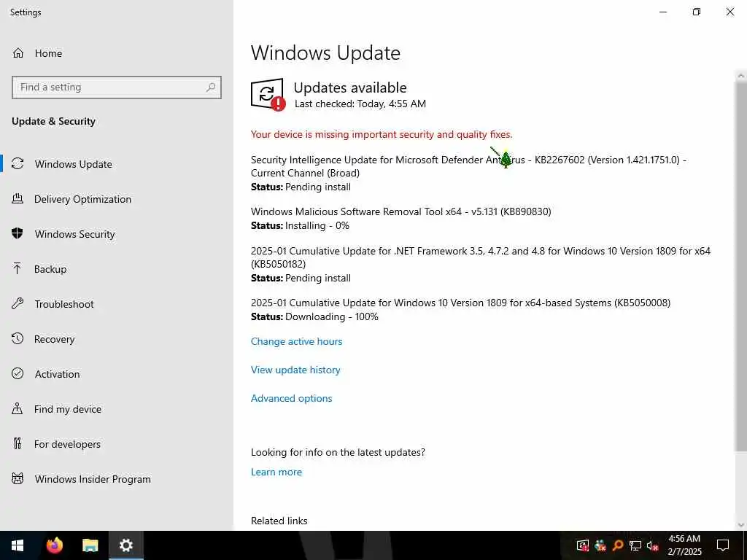Click the Learn more link
The height and width of the screenshot is (560, 747).
tap(276, 472)
